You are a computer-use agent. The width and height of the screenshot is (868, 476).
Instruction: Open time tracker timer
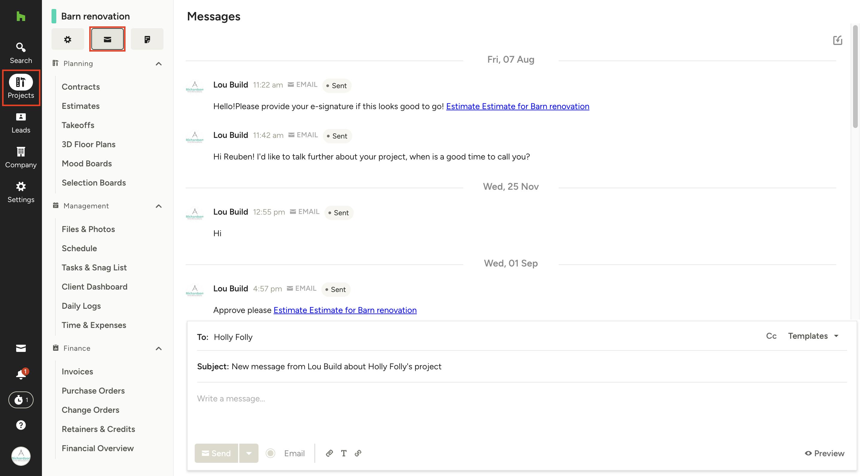[21, 400]
